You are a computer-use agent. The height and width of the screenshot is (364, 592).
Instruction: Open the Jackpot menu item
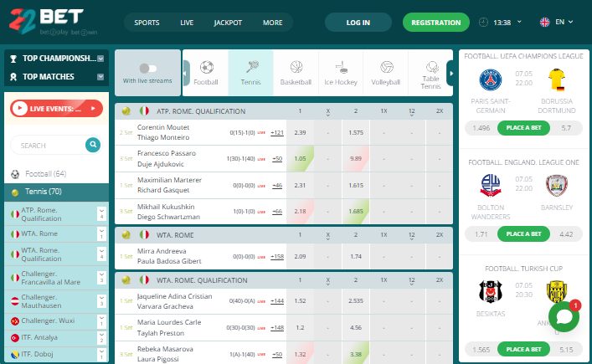coord(227,23)
